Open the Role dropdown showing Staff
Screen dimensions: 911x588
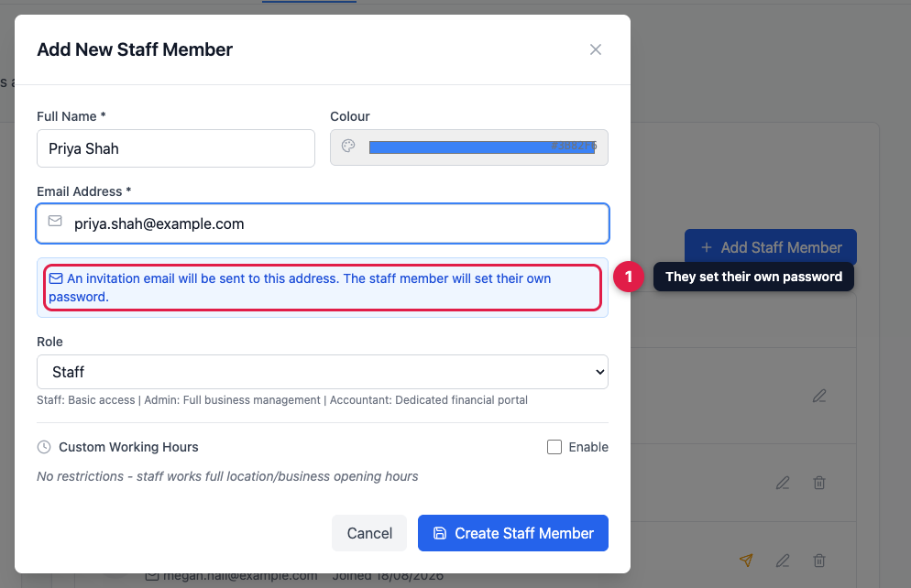point(323,372)
